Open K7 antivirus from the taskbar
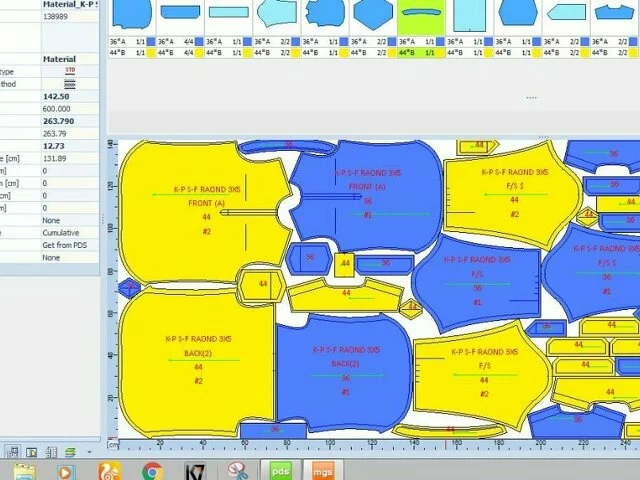Viewport: 640px width, 480px height. 196,468
